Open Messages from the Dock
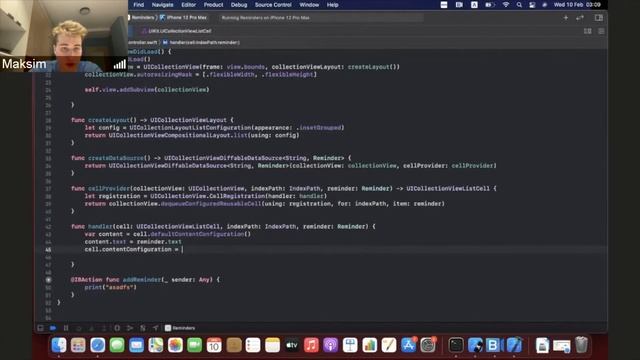This screenshot has width=640, height=360. pos(117,345)
